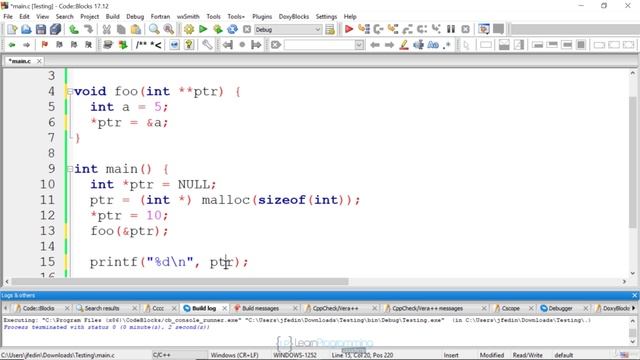640x360 pixels.
Task: Click the Step into debug icon
Action: click(393, 29)
